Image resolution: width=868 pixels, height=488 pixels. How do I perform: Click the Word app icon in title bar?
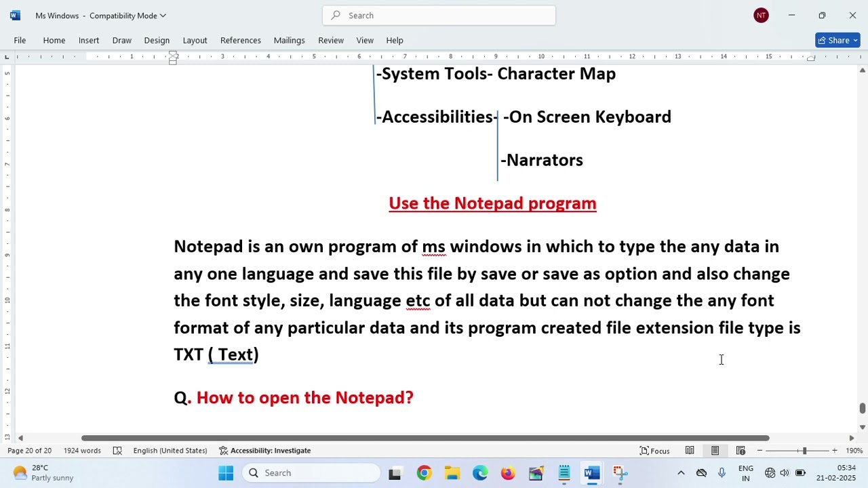[x=15, y=15]
